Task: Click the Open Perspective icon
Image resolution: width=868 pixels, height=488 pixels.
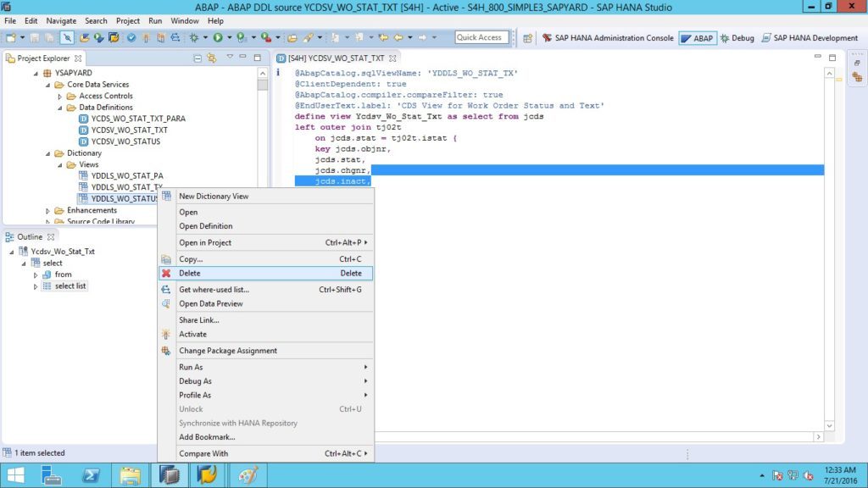Action: tap(527, 38)
